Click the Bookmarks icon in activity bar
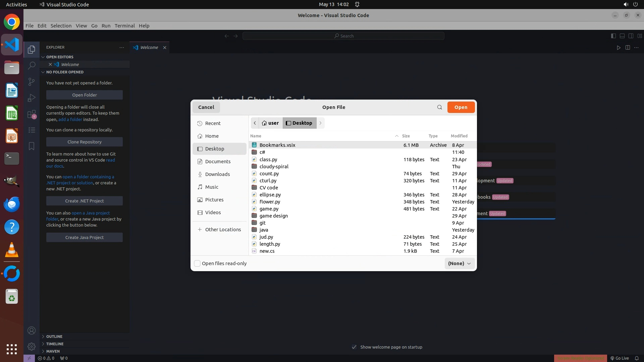The image size is (644, 362). click(x=32, y=146)
